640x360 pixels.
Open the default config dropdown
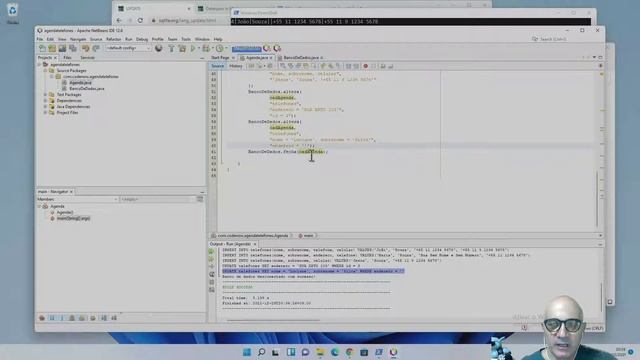pos(128,48)
